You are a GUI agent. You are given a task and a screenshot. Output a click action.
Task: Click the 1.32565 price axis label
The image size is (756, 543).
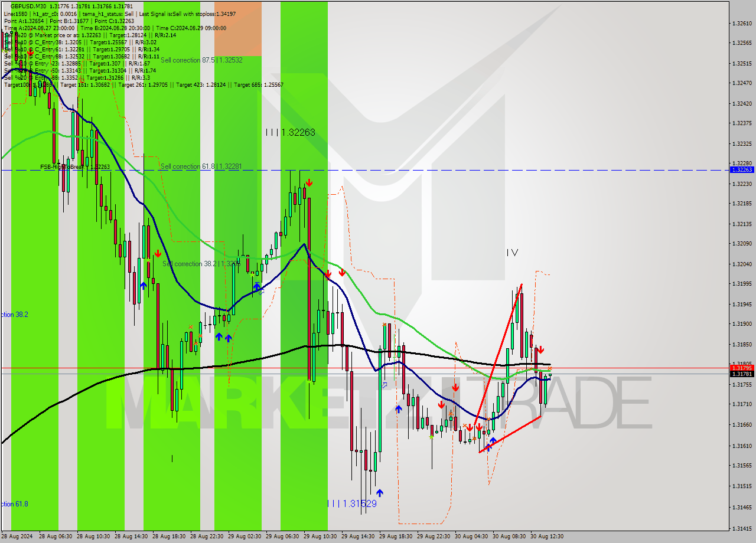[741, 43]
